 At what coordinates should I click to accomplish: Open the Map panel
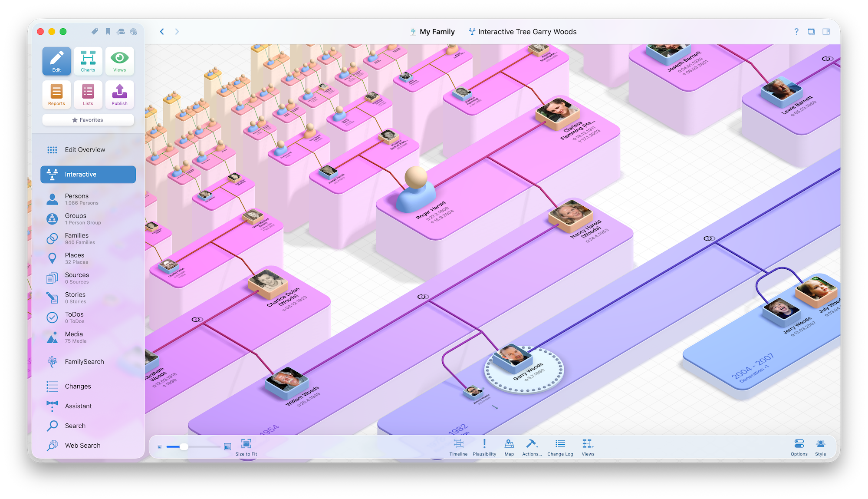point(509,444)
